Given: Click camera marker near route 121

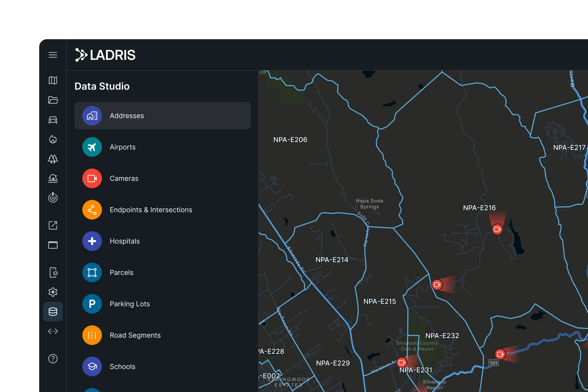Looking at the screenshot, I should click(500, 354).
